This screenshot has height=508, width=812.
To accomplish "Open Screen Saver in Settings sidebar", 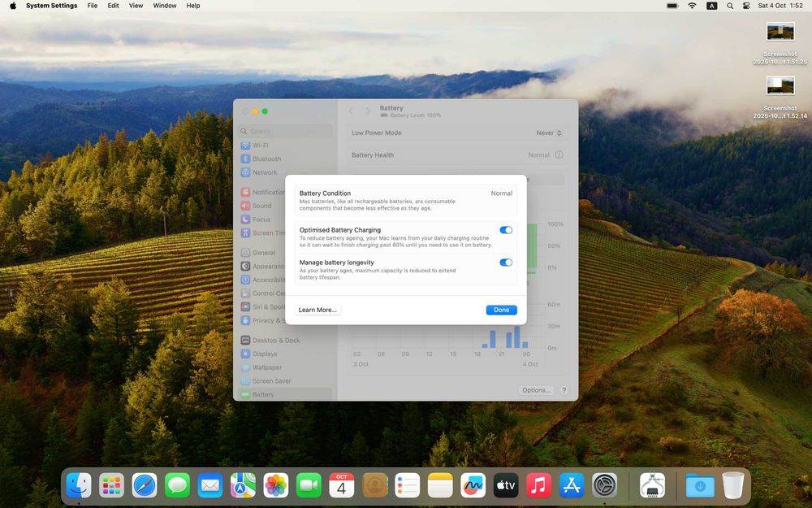I will coord(285,381).
